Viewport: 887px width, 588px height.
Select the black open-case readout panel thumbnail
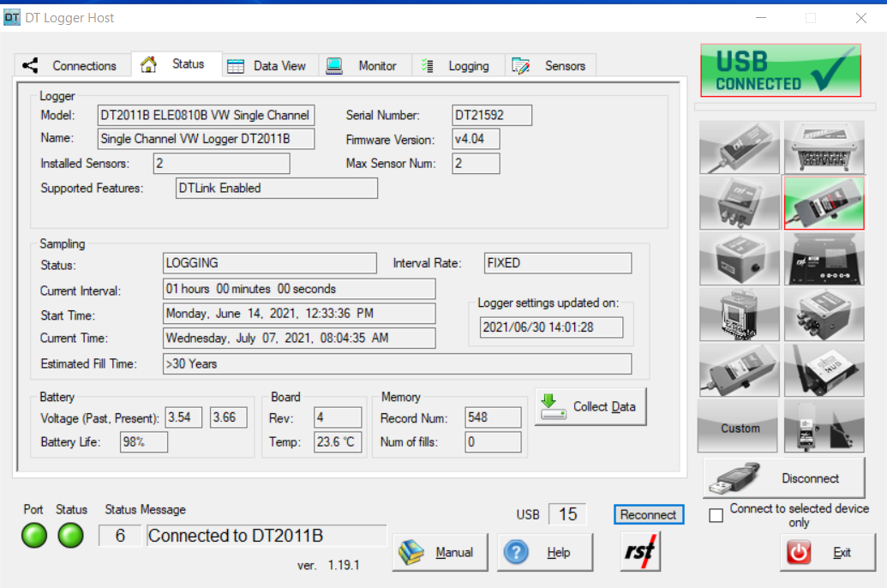point(824,259)
